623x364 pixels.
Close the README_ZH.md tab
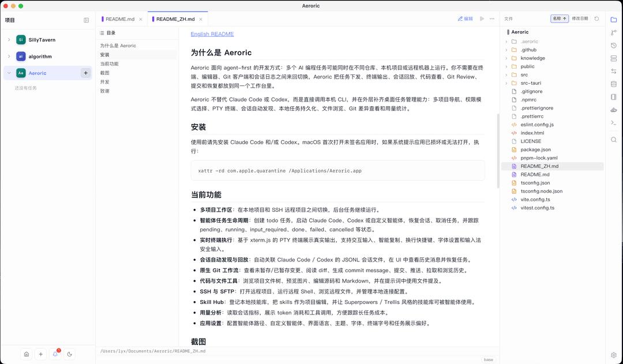coord(201,19)
